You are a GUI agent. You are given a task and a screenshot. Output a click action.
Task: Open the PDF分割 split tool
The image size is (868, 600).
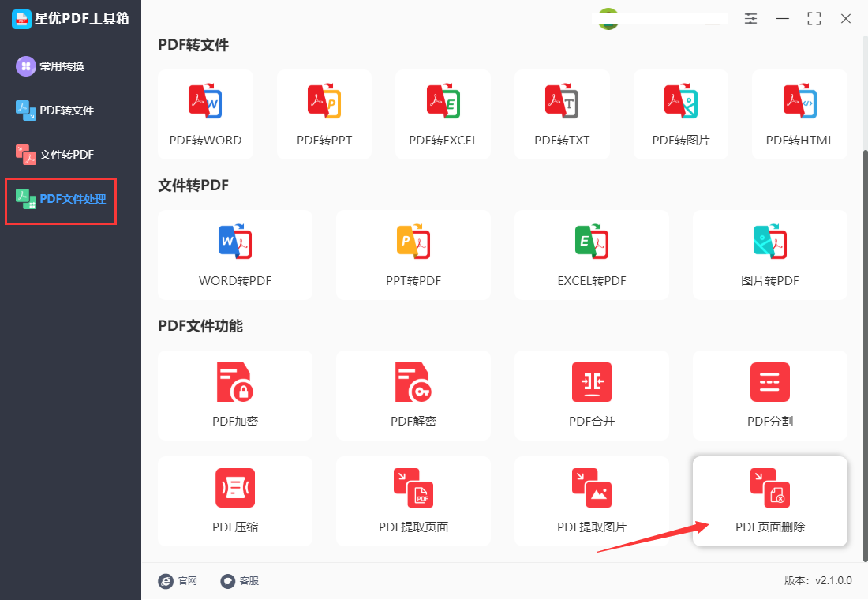pyautogui.click(x=770, y=396)
